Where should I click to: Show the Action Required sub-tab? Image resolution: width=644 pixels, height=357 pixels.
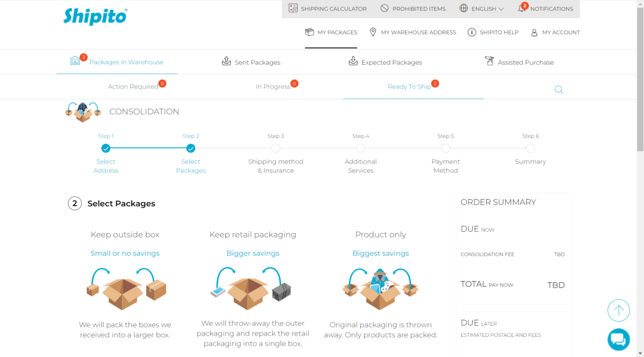coord(133,86)
